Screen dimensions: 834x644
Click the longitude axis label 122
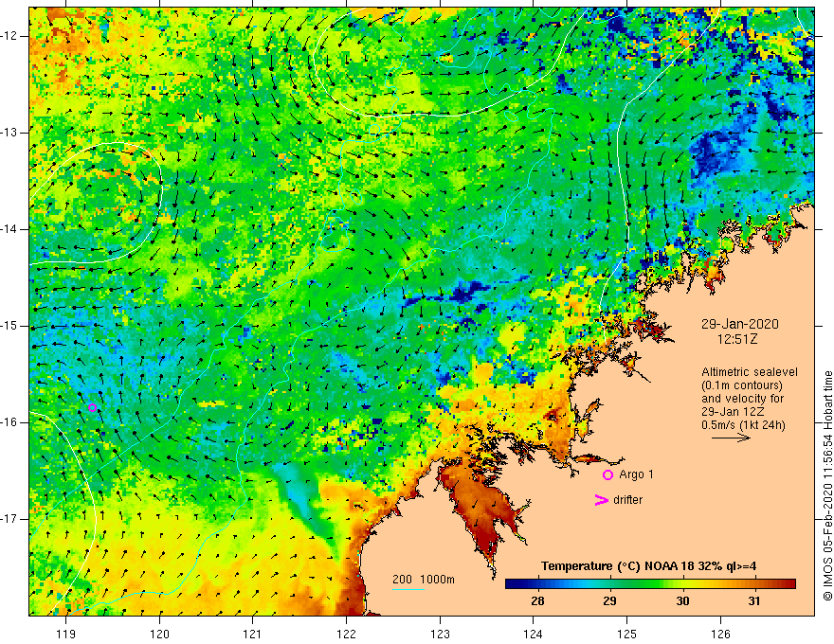coord(346,634)
